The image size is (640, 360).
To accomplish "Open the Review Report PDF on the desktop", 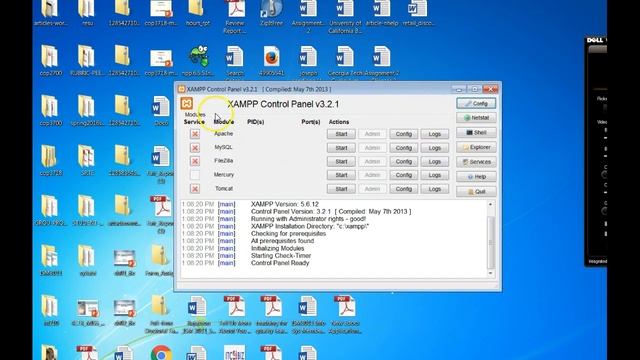I will point(235,16).
